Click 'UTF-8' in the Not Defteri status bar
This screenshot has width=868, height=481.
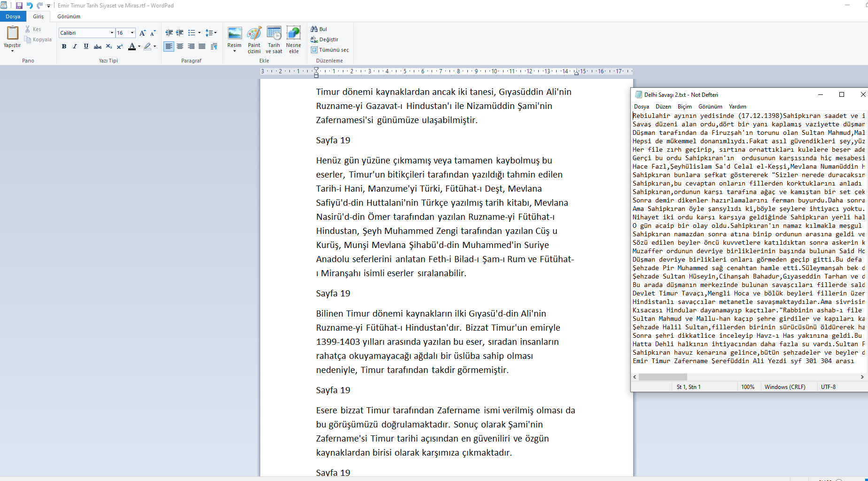(x=828, y=387)
